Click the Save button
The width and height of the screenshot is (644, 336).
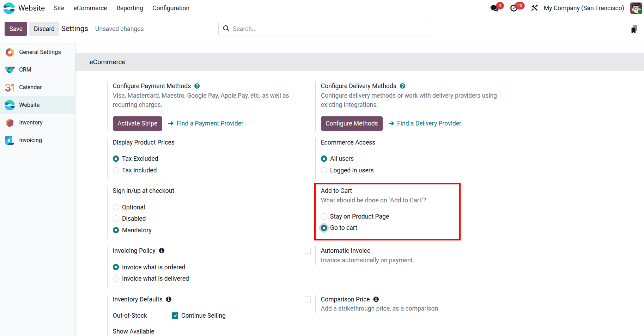[16, 29]
